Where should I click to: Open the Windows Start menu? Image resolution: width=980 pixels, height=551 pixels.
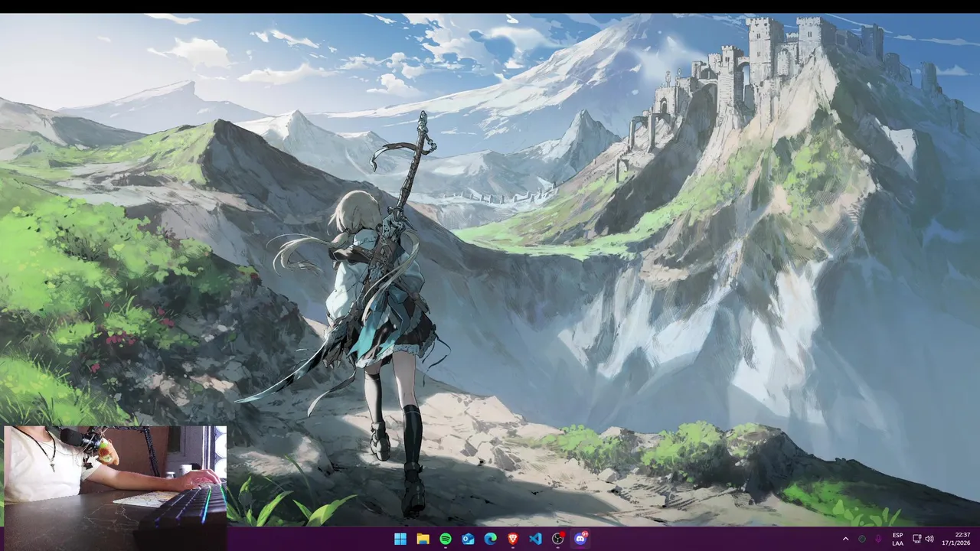click(400, 539)
